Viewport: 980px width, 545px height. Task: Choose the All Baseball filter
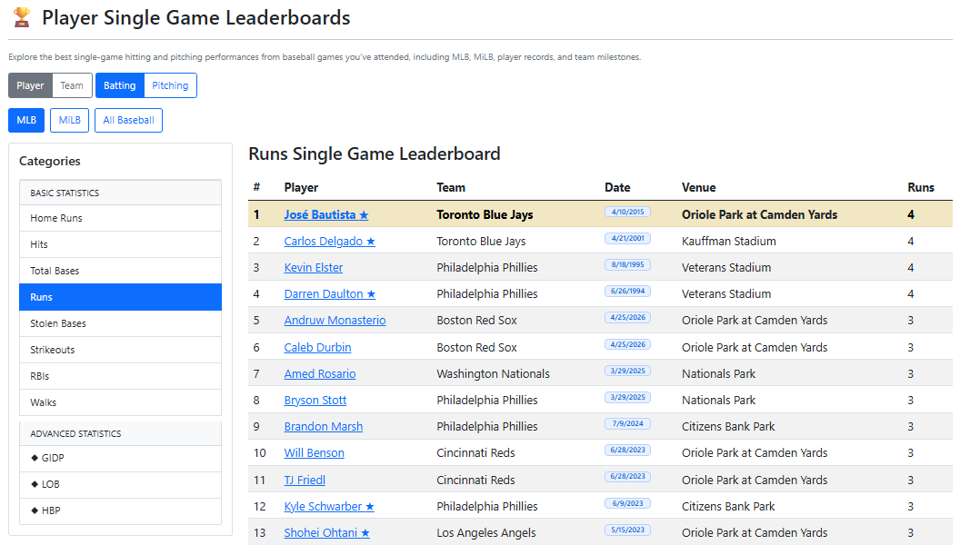pos(128,121)
